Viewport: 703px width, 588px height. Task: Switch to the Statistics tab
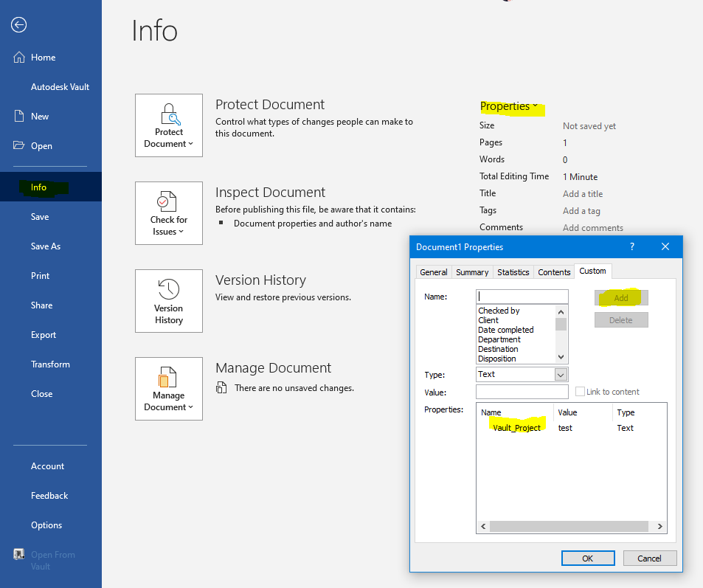click(x=513, y=271)
